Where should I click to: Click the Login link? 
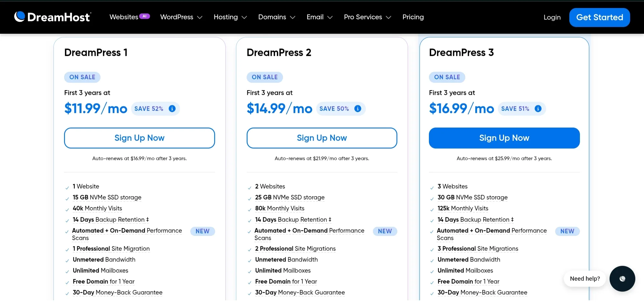point(552,17)
